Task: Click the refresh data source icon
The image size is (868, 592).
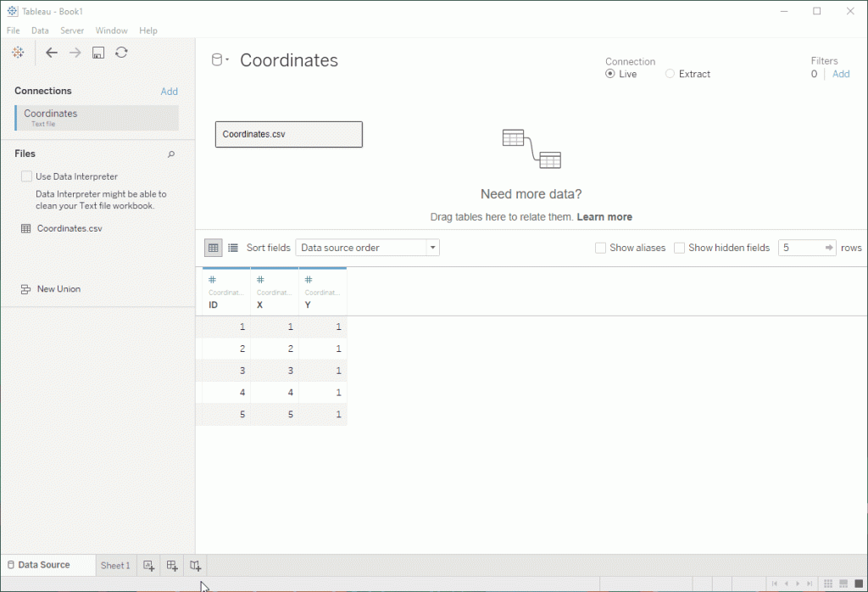Action: tap(121, 53)
